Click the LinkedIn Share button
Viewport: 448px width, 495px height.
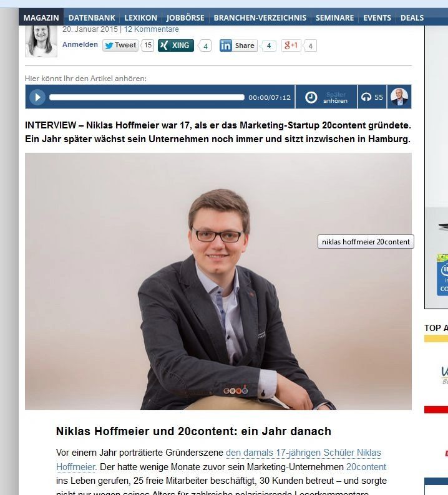click(238, 46)
